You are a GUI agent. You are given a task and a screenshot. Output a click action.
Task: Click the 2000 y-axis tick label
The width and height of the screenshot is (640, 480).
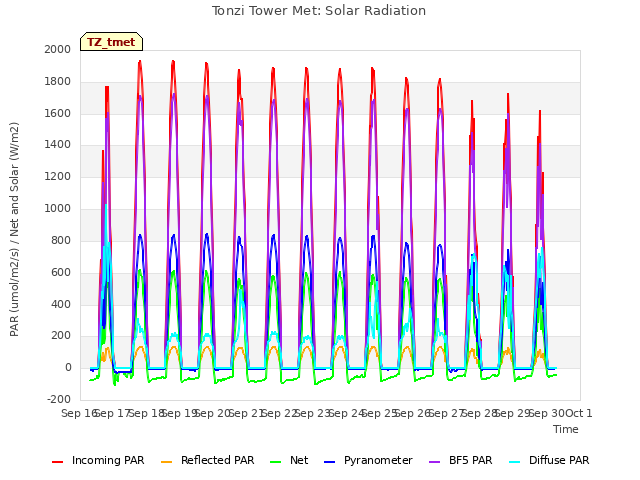point(58,49)
